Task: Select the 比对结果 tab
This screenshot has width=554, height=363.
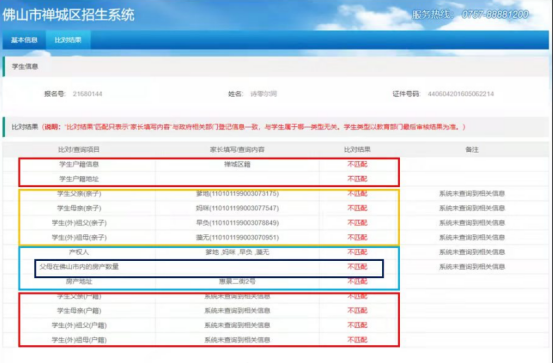Action: point(68,40)
